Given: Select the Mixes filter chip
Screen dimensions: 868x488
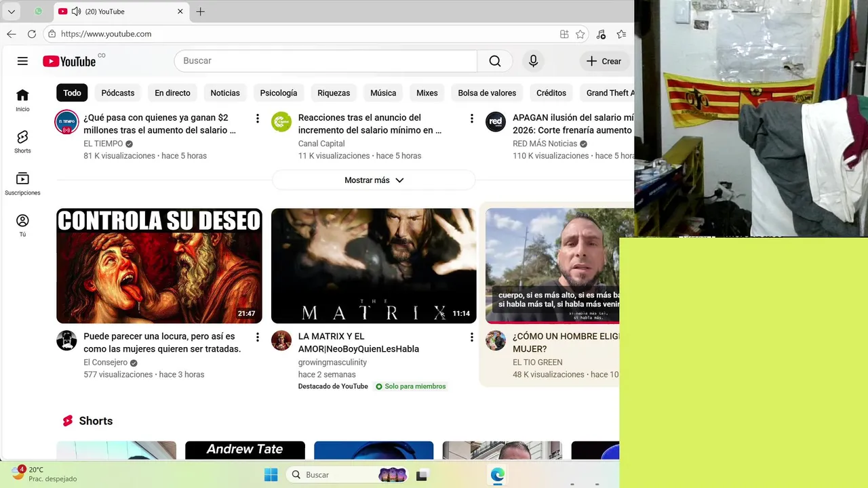Looking at the screenshot, I should (427, 93).
